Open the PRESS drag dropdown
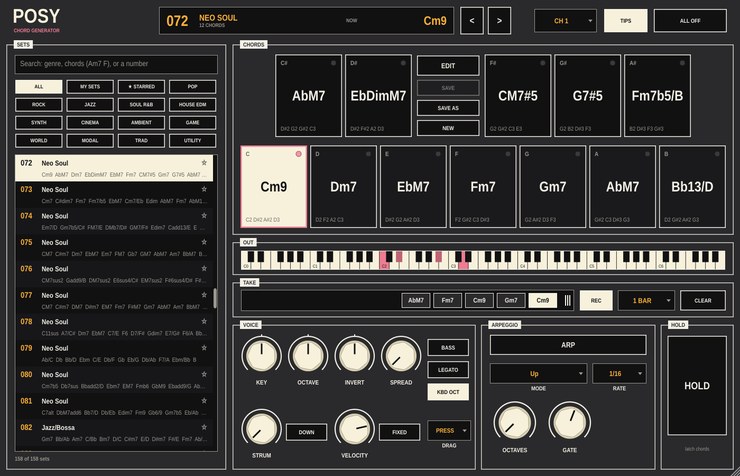 coord(449,431)
